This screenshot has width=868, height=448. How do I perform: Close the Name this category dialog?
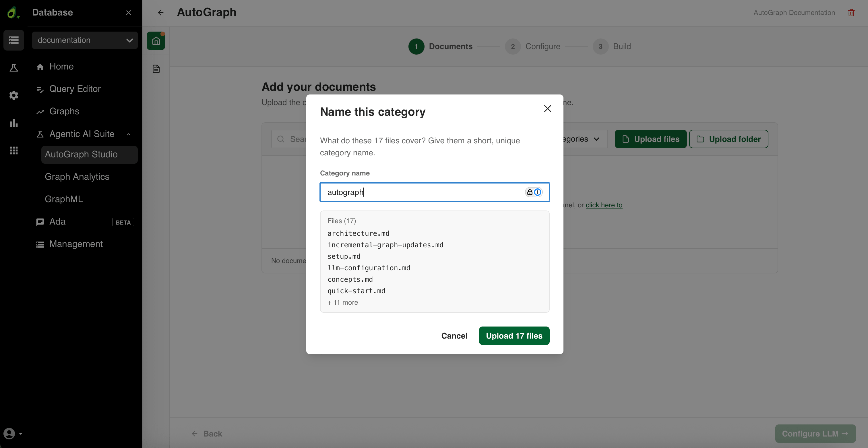click(x=548, y=109)
